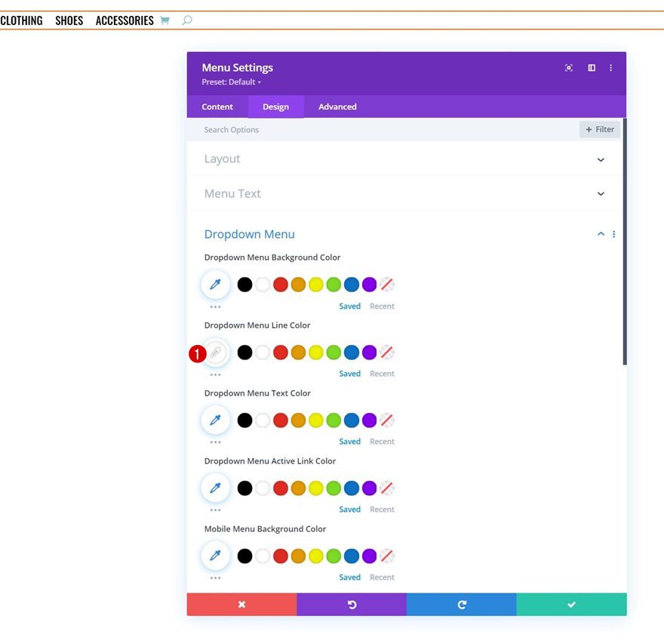Click the Search Options input field

tap(302, 129)
